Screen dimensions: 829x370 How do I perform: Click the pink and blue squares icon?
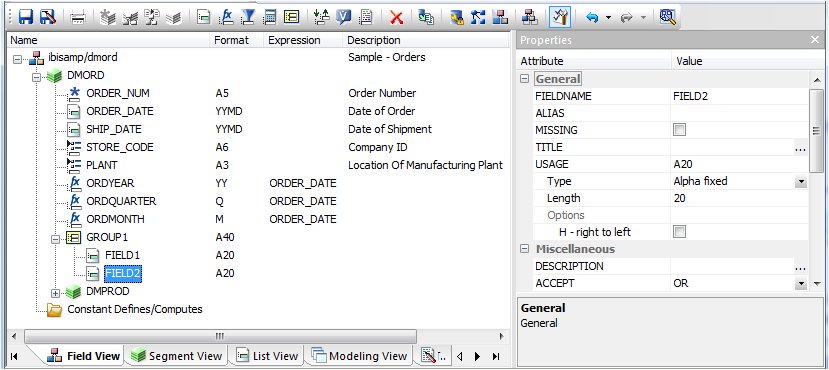pyautogui.click(x=500, y=17)
